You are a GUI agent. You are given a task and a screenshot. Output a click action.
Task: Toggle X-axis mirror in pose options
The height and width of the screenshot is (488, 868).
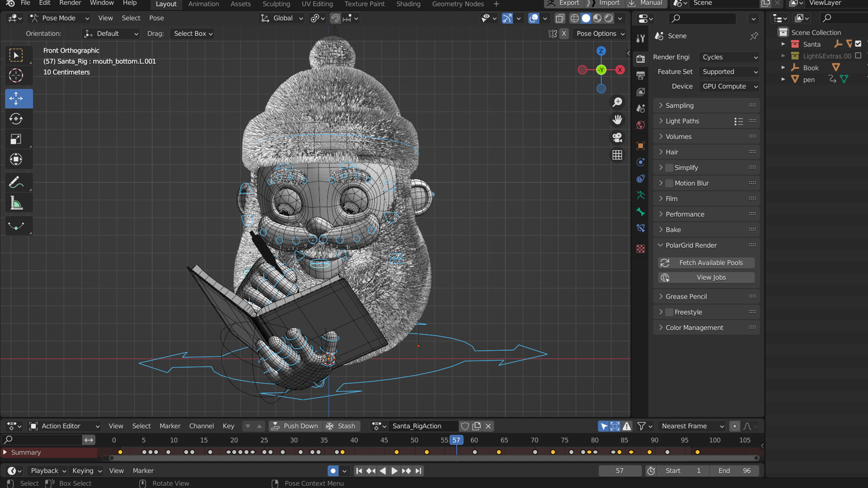tap(564, 34)
